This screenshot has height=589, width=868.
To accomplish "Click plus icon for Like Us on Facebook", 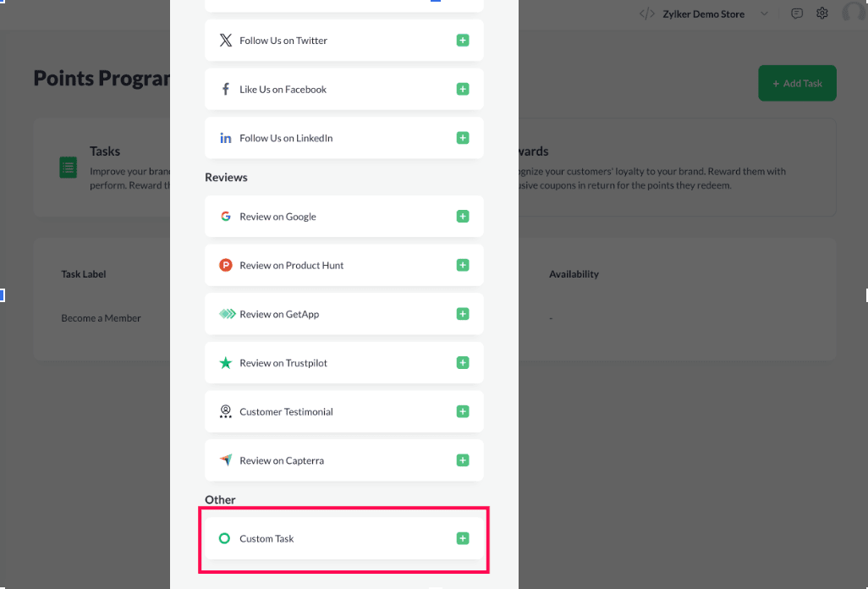I will (x=463, y=89).
